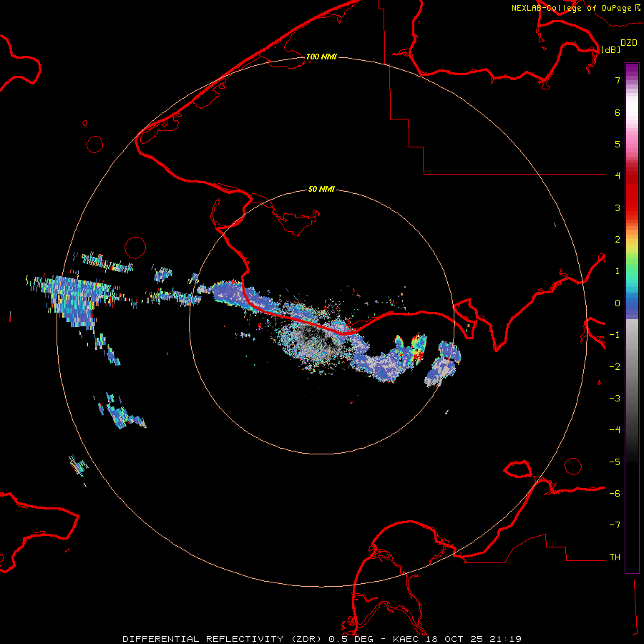This screenshot has height=644, width=644.
Task: Click the red segment of the color bar
Action: [x=632, y=193]
